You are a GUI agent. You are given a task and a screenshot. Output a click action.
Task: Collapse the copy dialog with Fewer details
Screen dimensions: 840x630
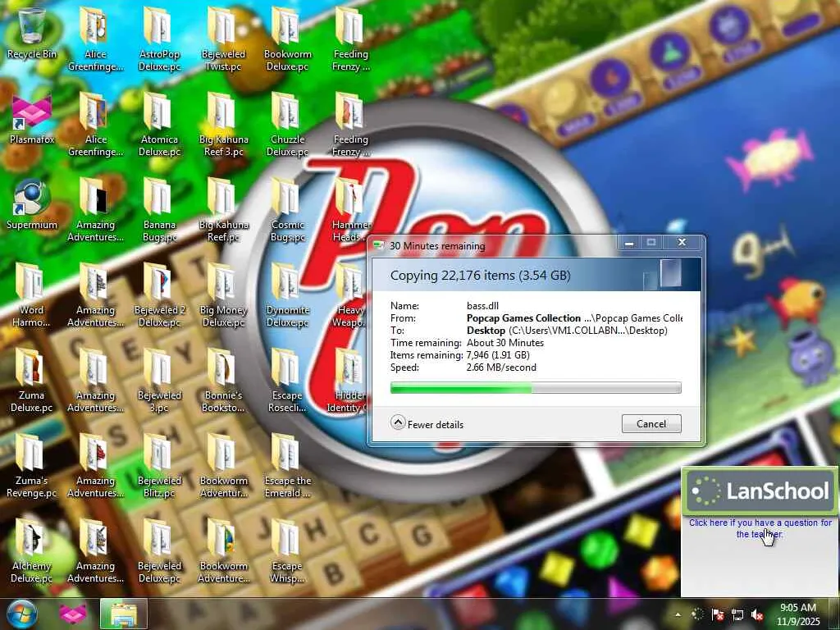[427, 424]
